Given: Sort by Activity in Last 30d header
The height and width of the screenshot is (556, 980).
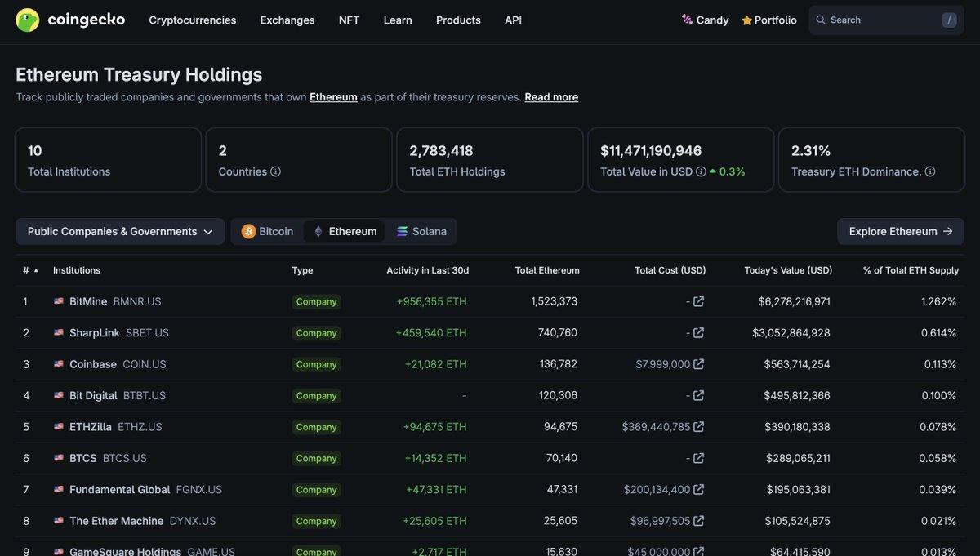Looking at the screenshot, I should pos(428,270).
